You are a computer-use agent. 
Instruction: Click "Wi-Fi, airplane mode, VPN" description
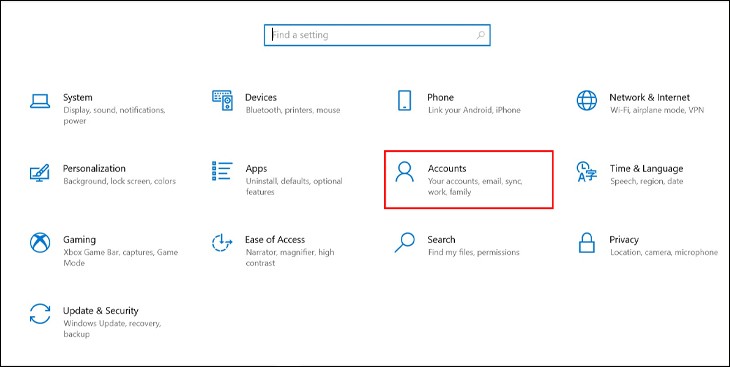point(657,110)
